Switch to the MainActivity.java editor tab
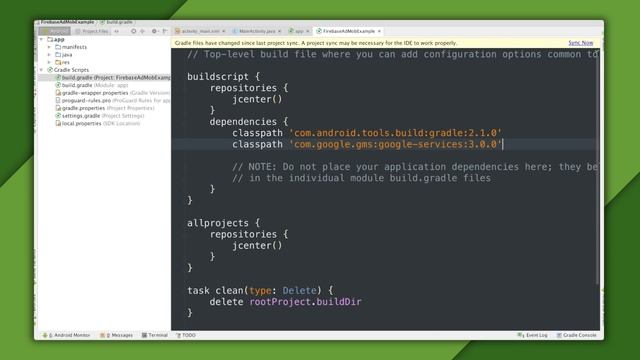The height and width of the screenshot is (360, 640). coord(256,31)
